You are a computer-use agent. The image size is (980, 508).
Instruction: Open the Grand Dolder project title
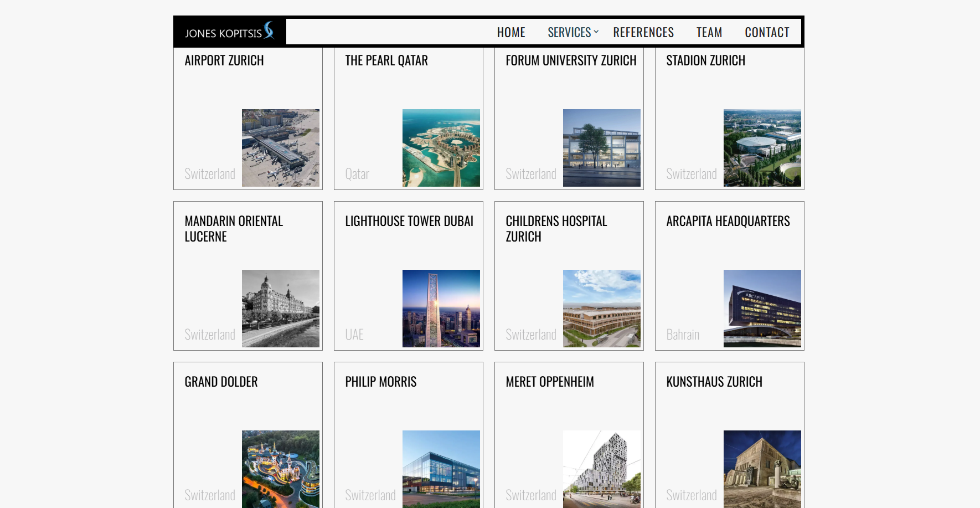(221, 382)
